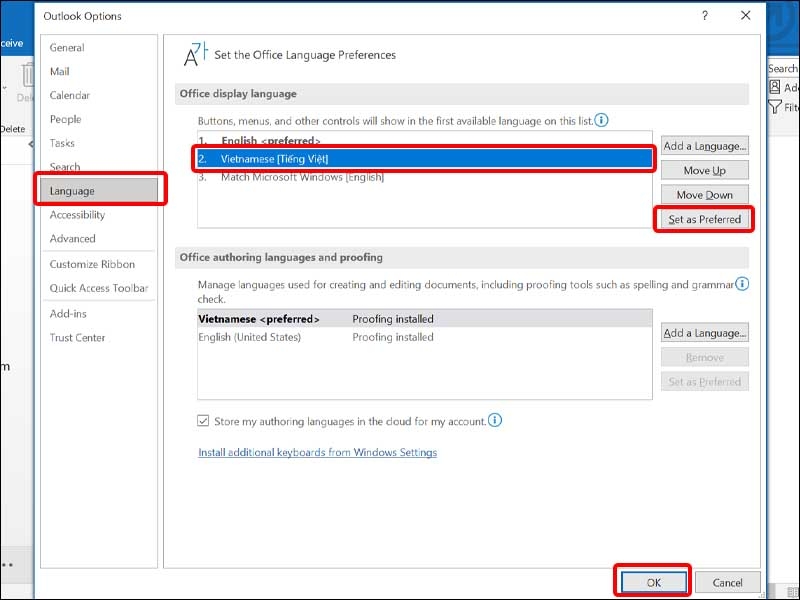Click the cloud storage info icon
Screen dimensions: 800x600
coord(495,420)
